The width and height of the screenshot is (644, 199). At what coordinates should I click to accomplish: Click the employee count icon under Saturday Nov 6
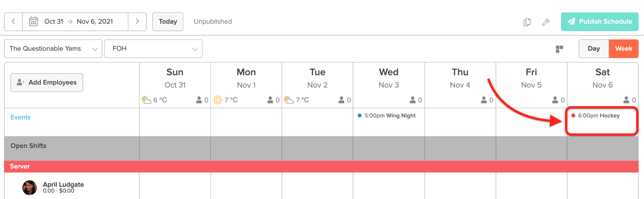click(626, 100)
